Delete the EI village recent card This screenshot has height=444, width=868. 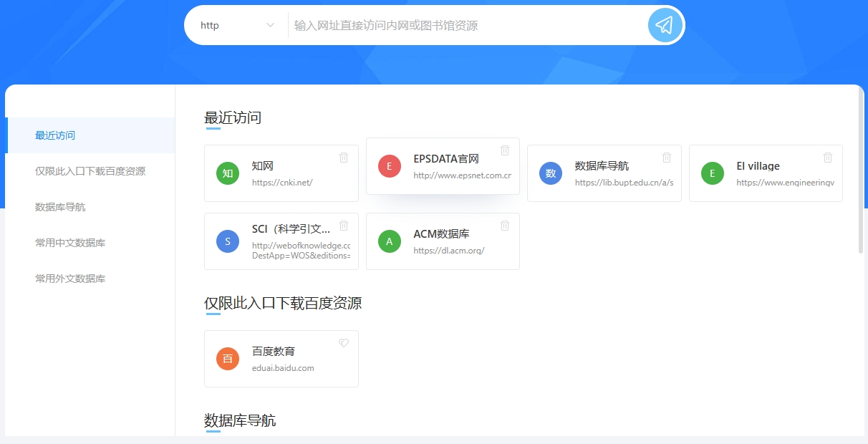pyautogui.click(x=828, y=158)
